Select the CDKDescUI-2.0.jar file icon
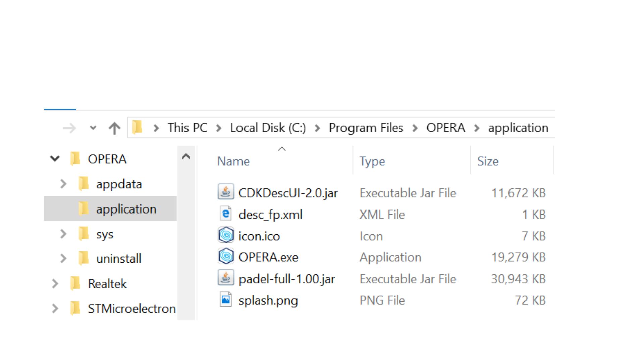Image resolution: width=644 pixels, height=362 pixels. point(226,192)
